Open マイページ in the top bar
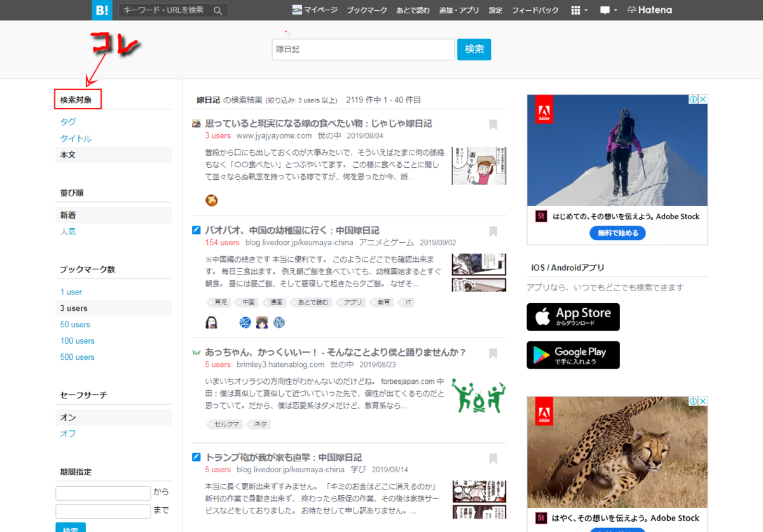This screenshot has width=763, height=532. coord(315,10)
